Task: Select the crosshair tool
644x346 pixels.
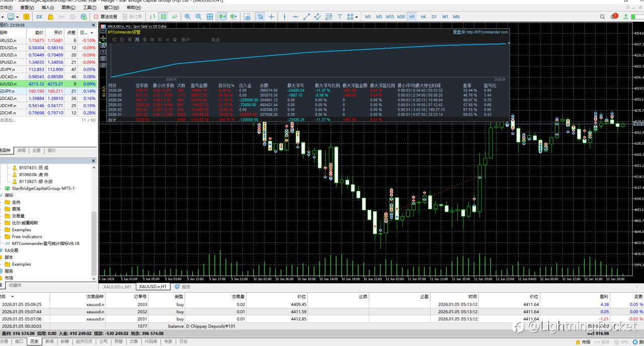Action: coord(271,17)
